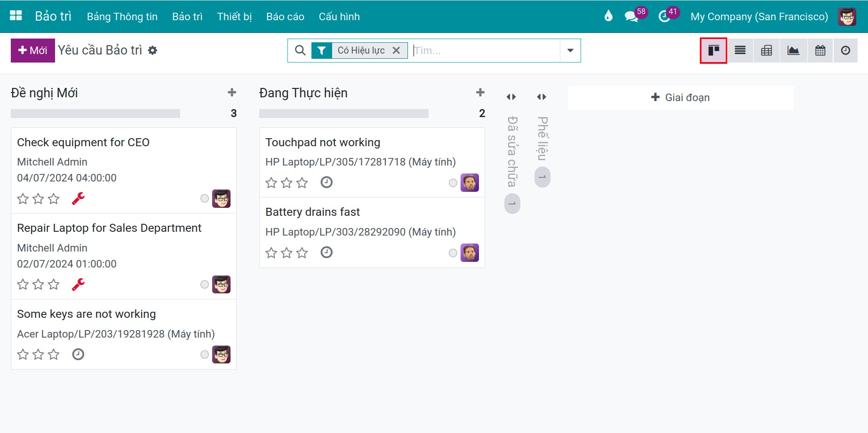
Task: Set first priority star on Check equipment for CEO
Action: pyautogui.click(x=23, y=199)
